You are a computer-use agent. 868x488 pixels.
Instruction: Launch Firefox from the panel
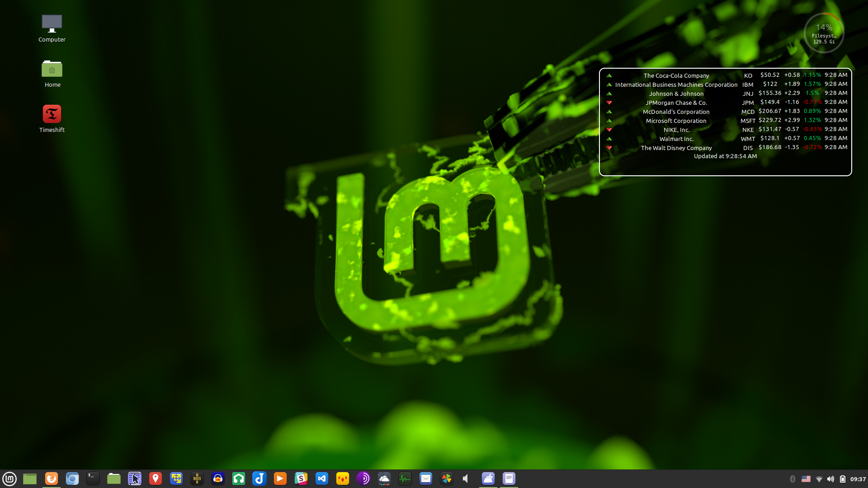click(52, 479)
